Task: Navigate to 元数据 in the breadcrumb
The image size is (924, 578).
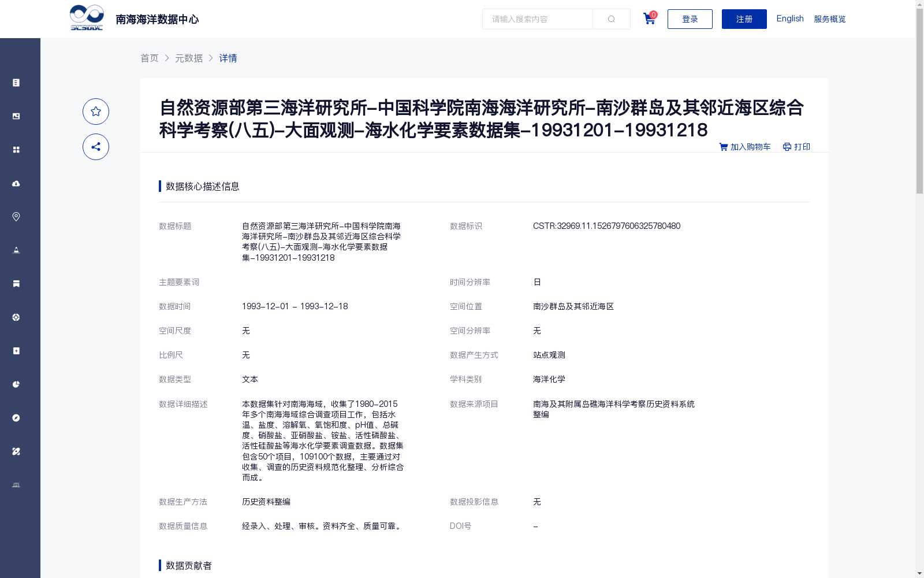Action: tap(189, 58)
